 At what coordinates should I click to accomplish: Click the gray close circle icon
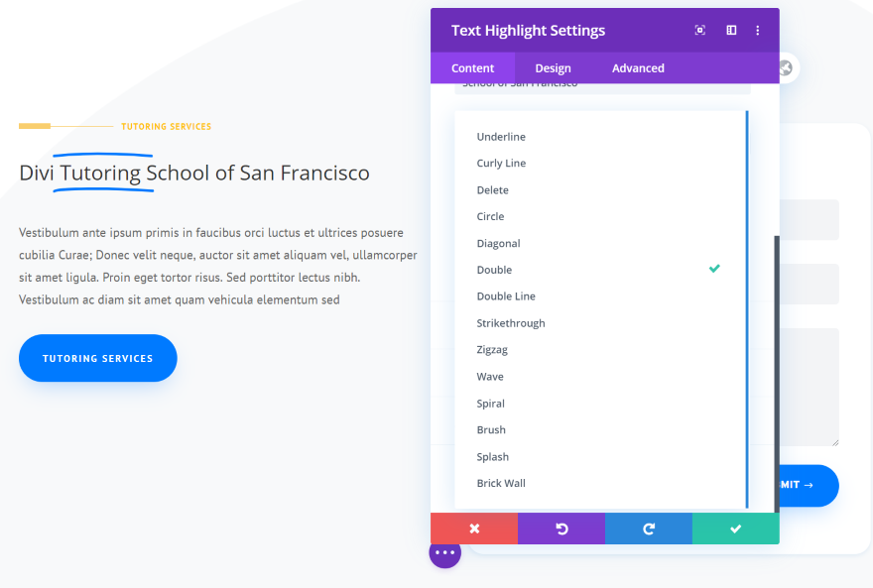tap(786, 67)
